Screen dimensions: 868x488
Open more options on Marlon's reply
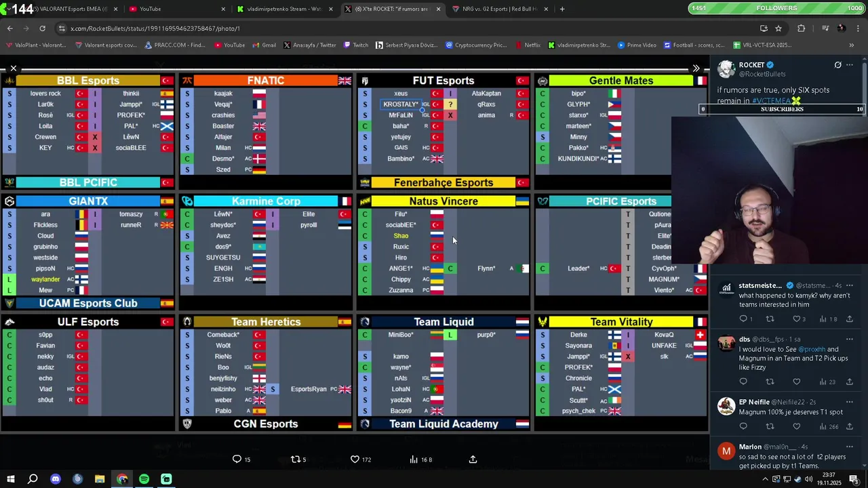click(x=850, y=447)
